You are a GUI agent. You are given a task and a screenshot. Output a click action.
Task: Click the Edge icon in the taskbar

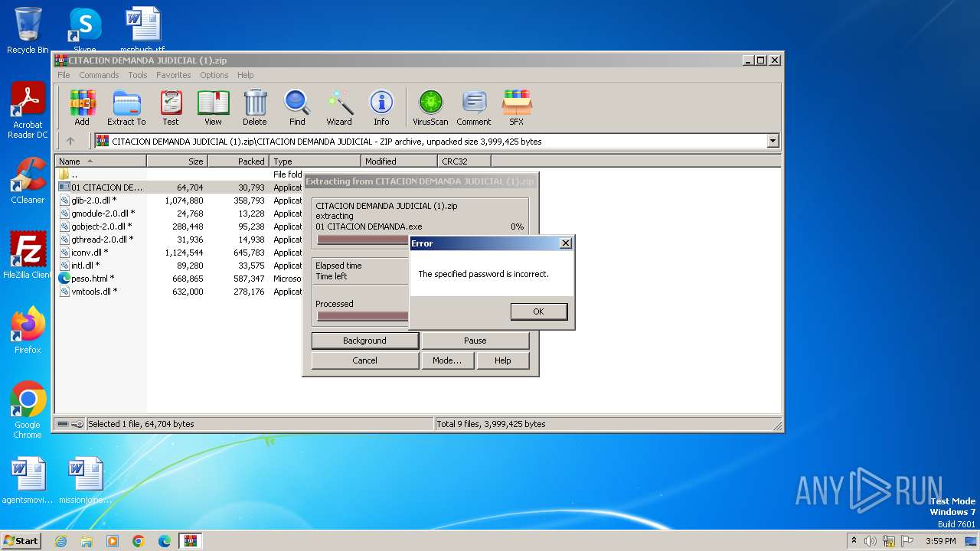click(165, 541)
